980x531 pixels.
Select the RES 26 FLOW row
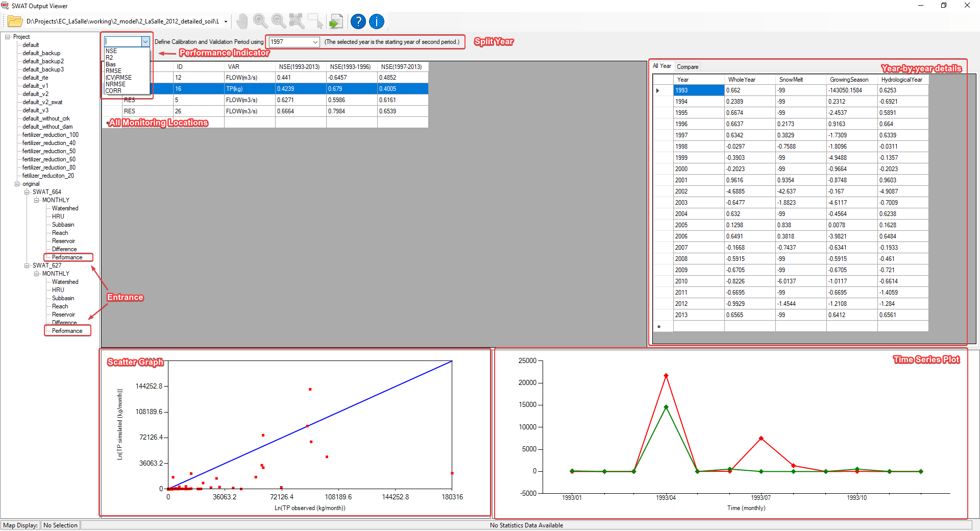click(x=265, y=111)
